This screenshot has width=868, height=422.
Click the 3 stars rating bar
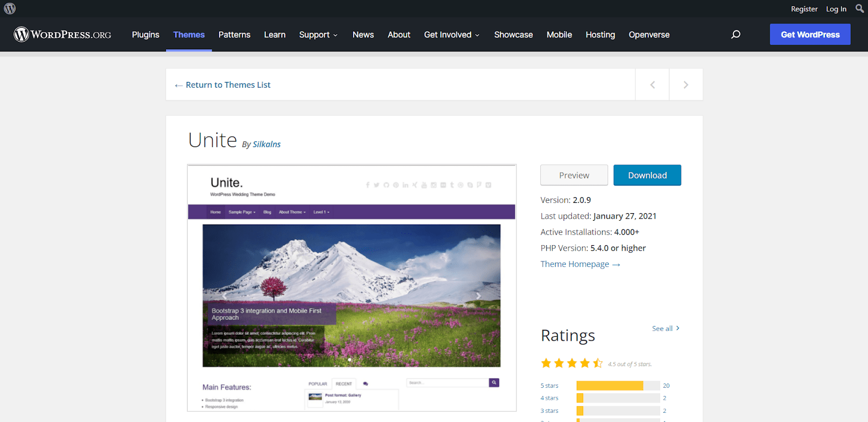pyautogui.click(x=618, y=411)
